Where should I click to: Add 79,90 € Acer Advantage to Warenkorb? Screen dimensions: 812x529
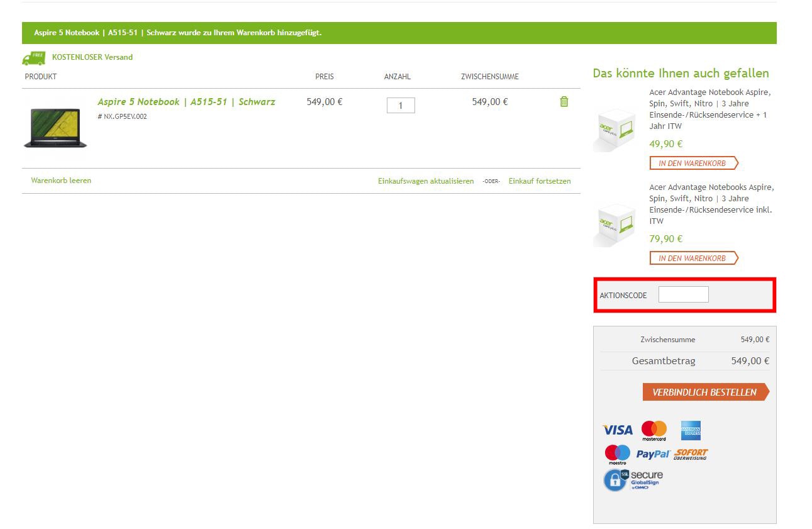click(694, 259)
